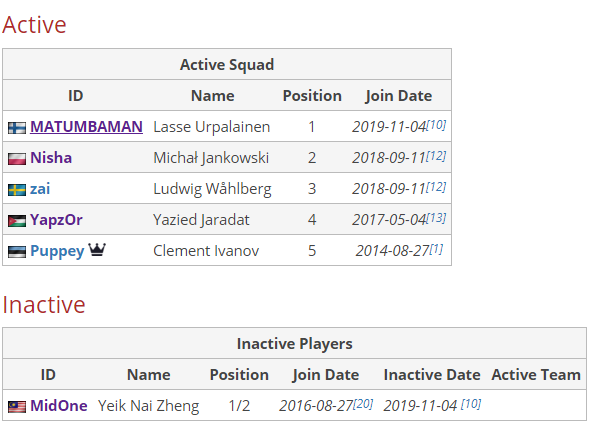592x430 pixels.
Task: Follow reference [10] on MATUMBAMAN's join date
Action: click(436, 125)
